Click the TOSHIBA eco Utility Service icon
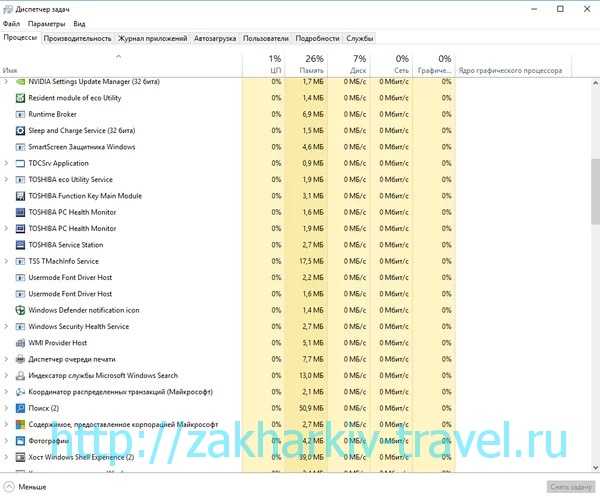This screenshot has height=501, width=600. point(20,180)
